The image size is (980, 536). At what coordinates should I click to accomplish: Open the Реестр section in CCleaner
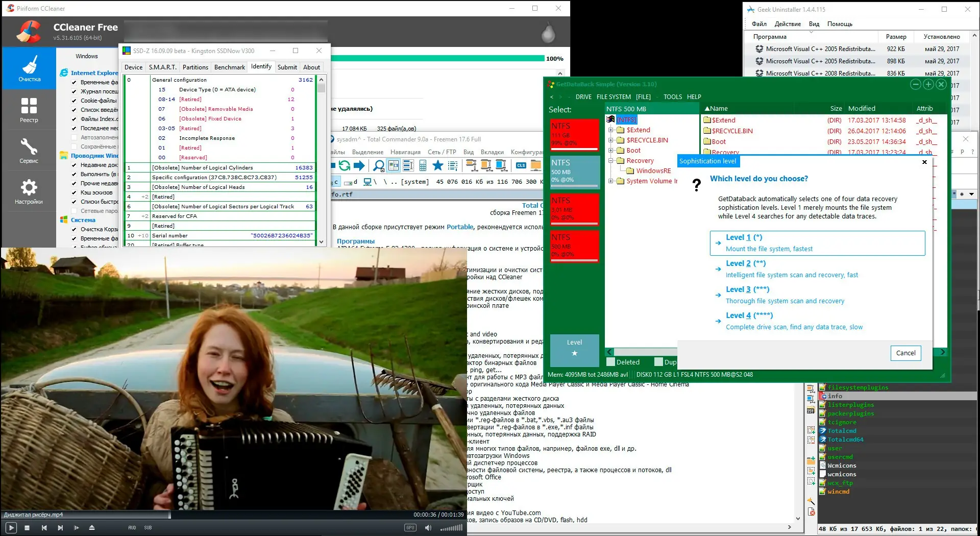[x=29, y=110]
